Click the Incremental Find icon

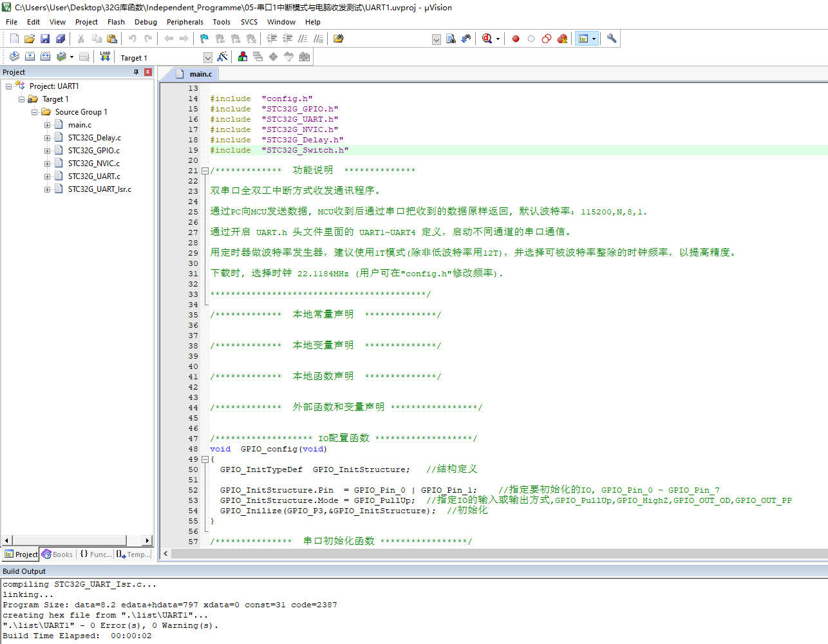pos(466,39)
